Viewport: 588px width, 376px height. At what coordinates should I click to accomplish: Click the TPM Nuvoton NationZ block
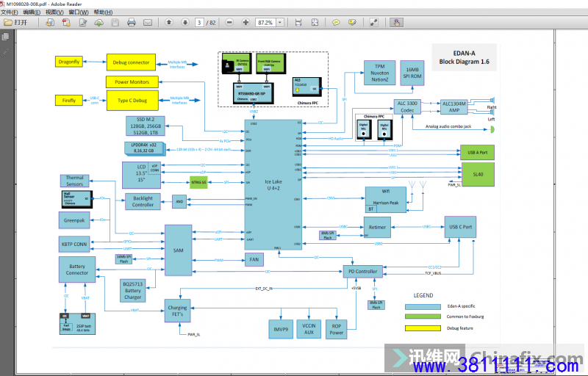(x=379, y=73)
